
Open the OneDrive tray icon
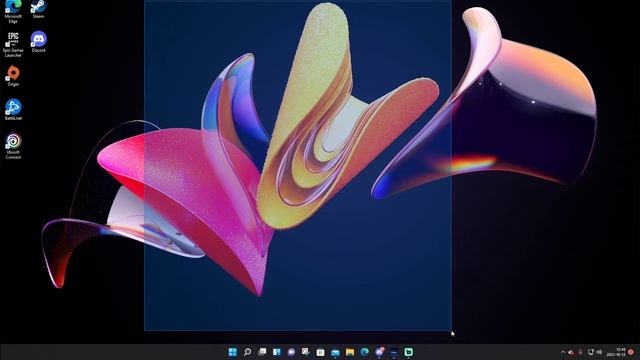(x=571, y=352)
